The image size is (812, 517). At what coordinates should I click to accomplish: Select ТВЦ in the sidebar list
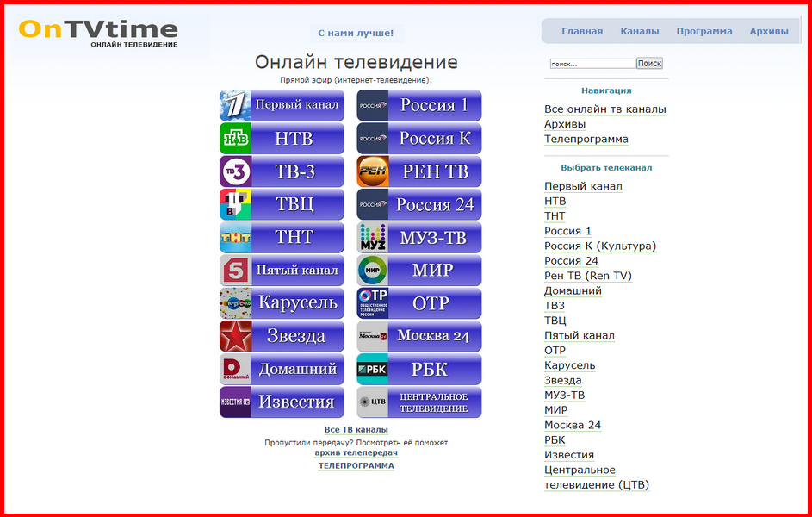coord(555,321)
